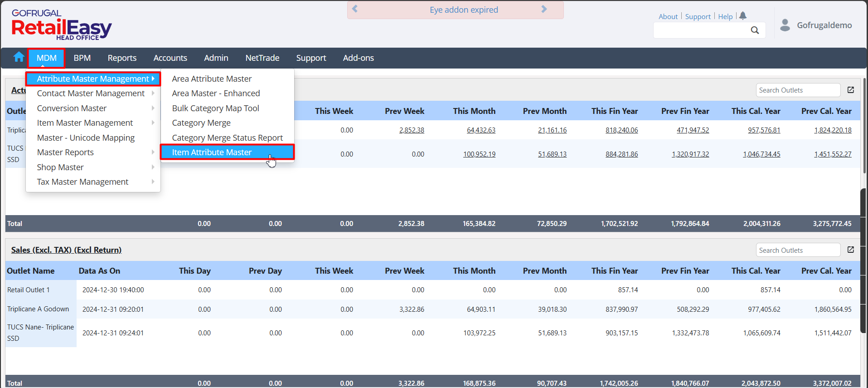Click the home icon in navigation bar

19,57
